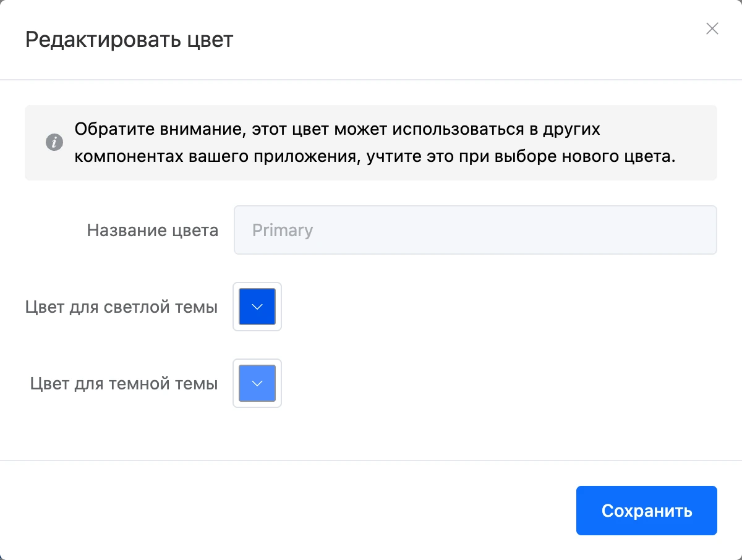Click the Цвет для светлой темы label
Viewport: 742px width, 560px height.
coord(122,307)
